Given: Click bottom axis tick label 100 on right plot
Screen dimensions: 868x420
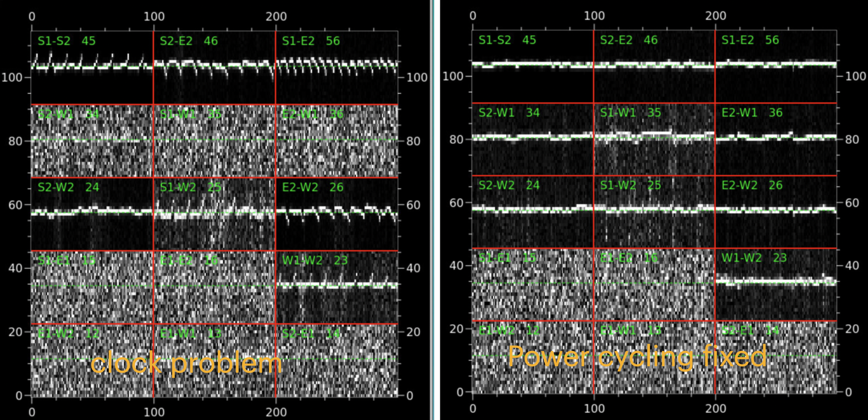Looking at the screenshot, I should pyautogui.click(x=594, y=409).
